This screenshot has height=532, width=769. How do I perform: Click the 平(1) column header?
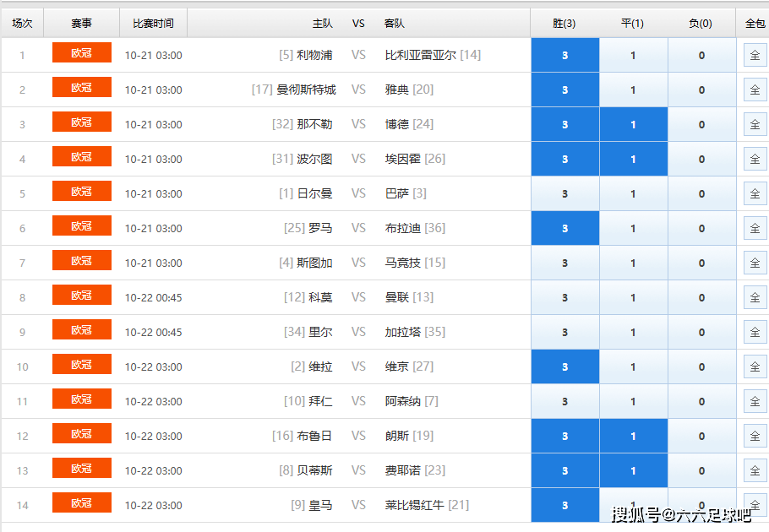[632, 23]
